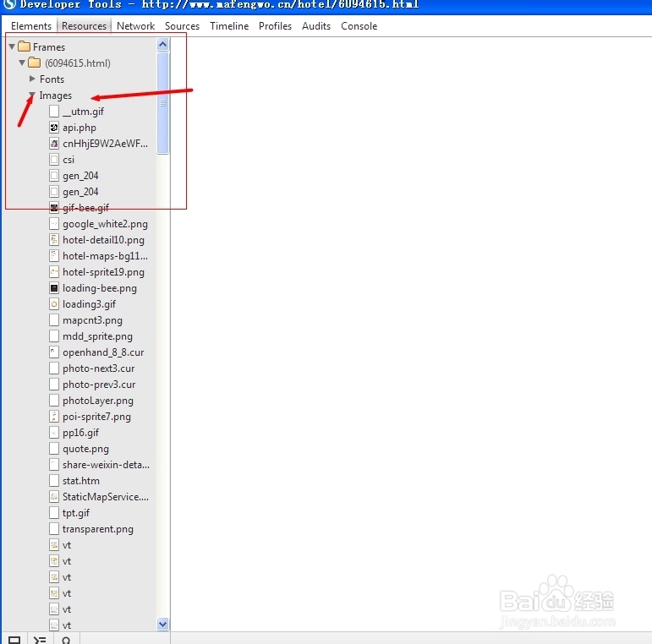Select photo-prev3.cur in the tree

[99, 385]
